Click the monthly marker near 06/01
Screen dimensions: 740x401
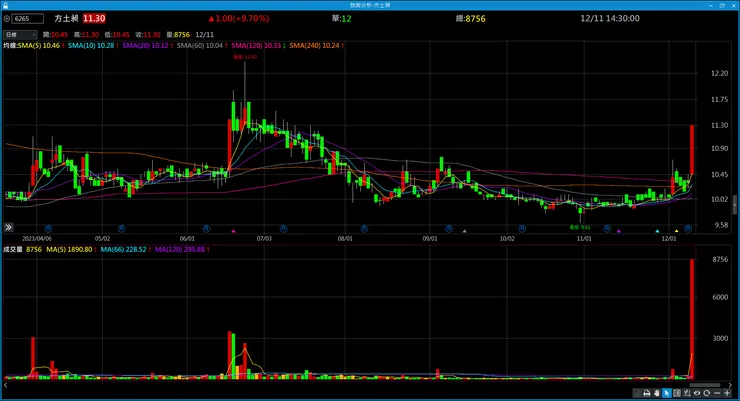click(206, 229)
